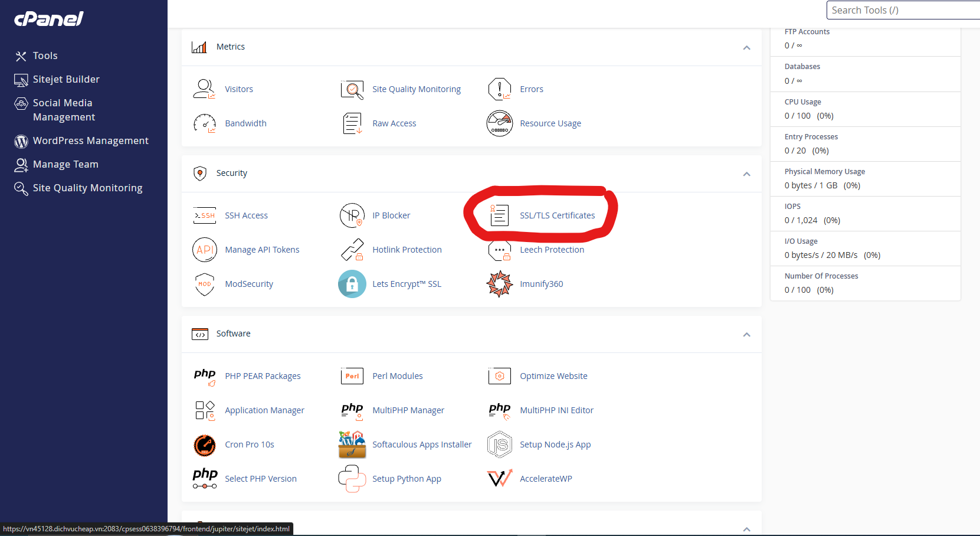
Task: Collapse the Security section chevron
Action: (x=746, y=174)
